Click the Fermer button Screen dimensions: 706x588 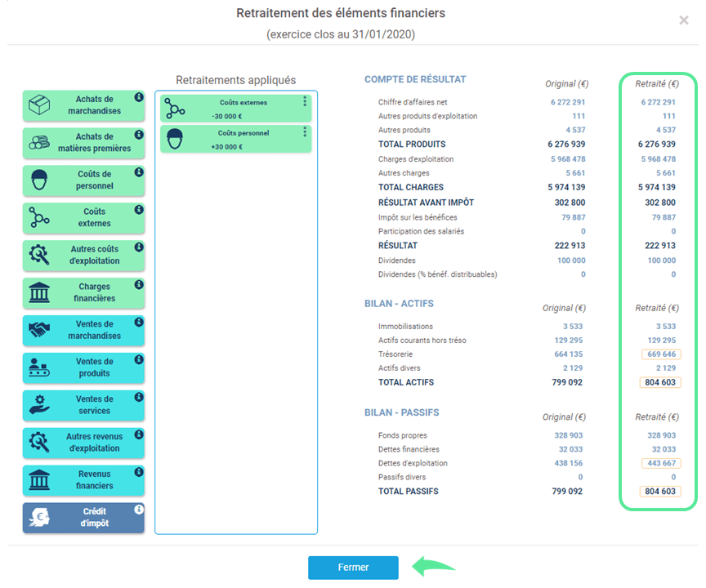(x=353, y=568)
